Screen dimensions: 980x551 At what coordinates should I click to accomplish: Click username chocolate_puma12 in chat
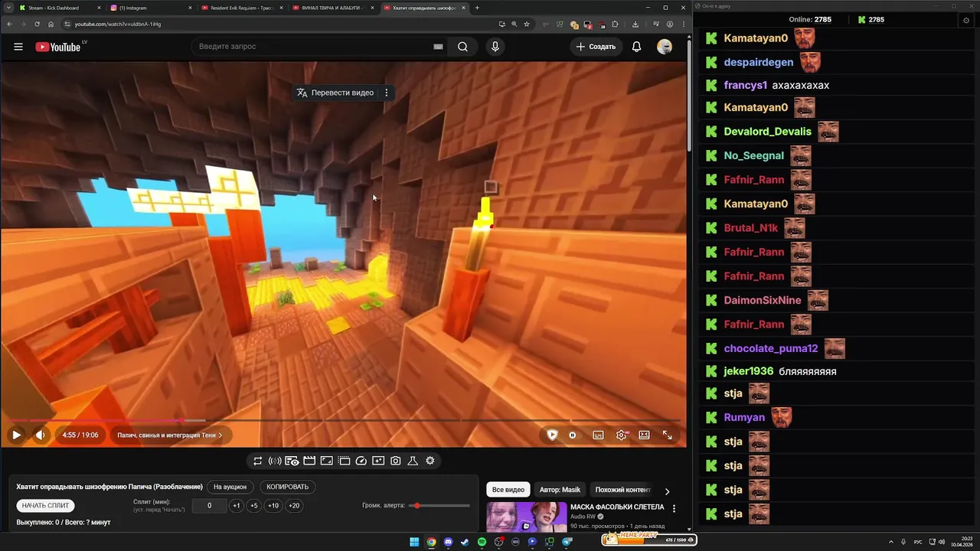pos(771,348)
